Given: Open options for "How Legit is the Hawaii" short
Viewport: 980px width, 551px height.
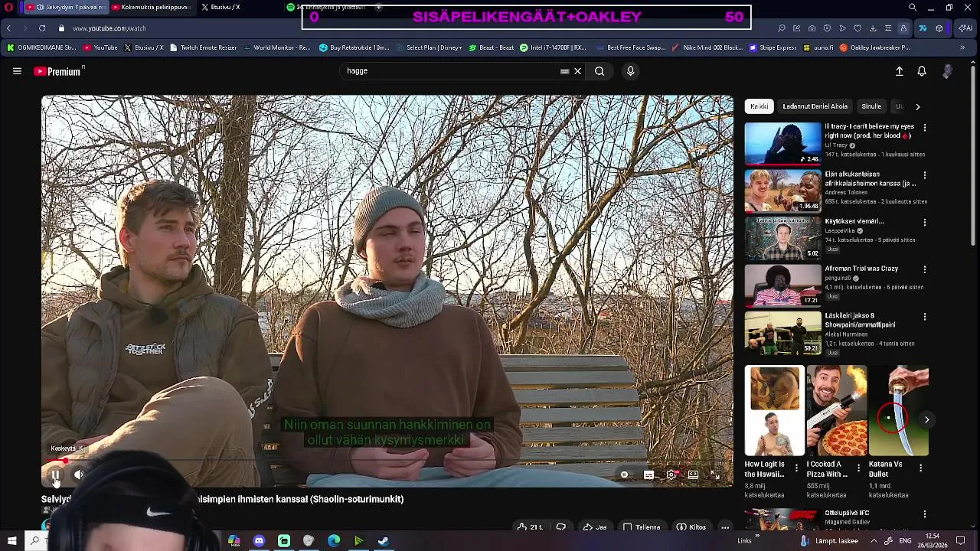Looking at the screenshot, I should (x=795, y=468).
